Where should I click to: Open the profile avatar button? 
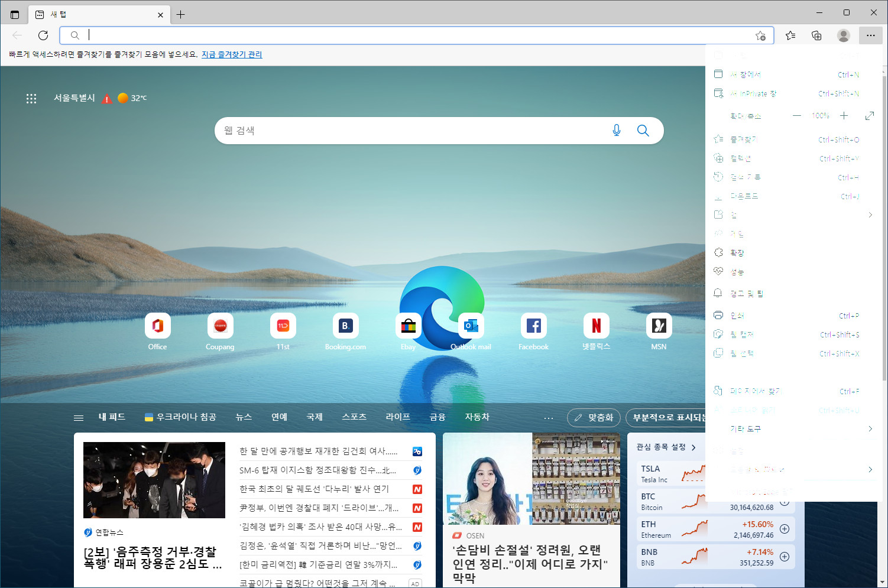pos(844,35)
